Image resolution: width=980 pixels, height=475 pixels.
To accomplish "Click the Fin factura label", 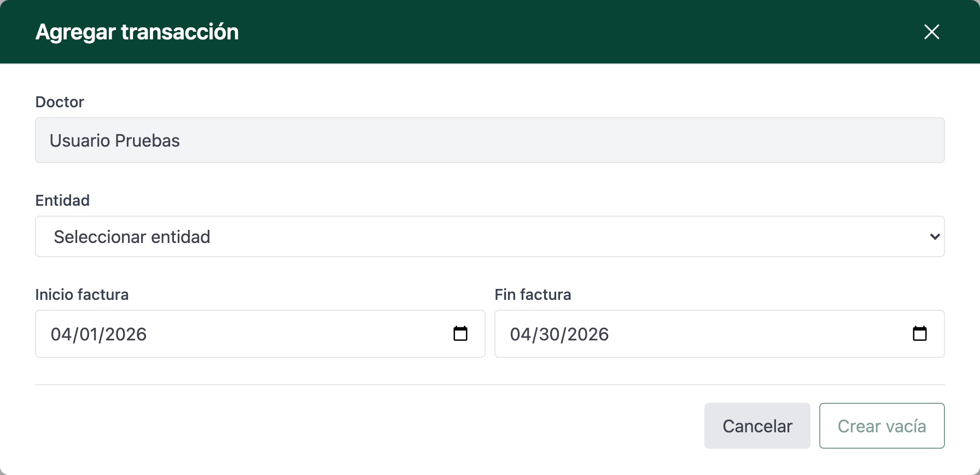I will [533, 294].
